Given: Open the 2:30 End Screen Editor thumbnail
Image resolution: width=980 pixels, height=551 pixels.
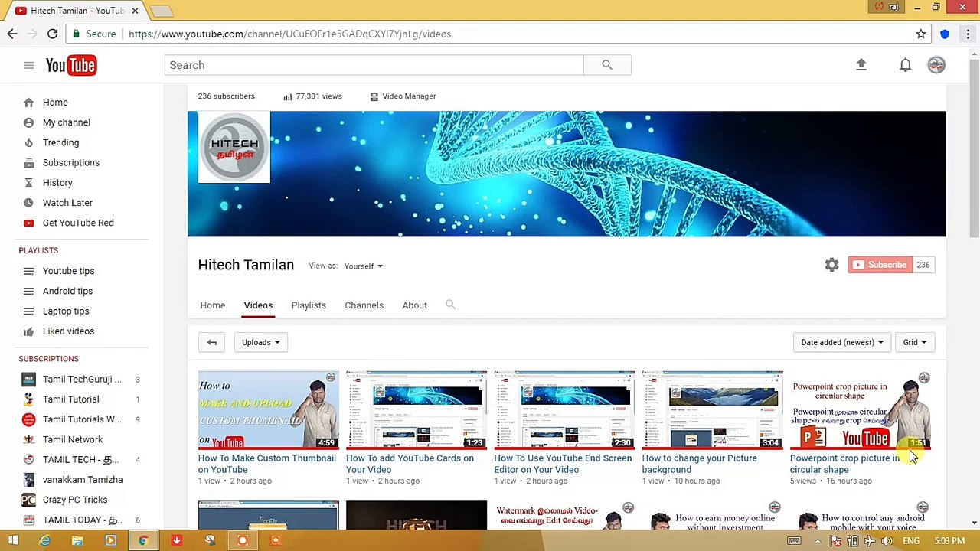Looking at the screenshot, I should [564, 410].
